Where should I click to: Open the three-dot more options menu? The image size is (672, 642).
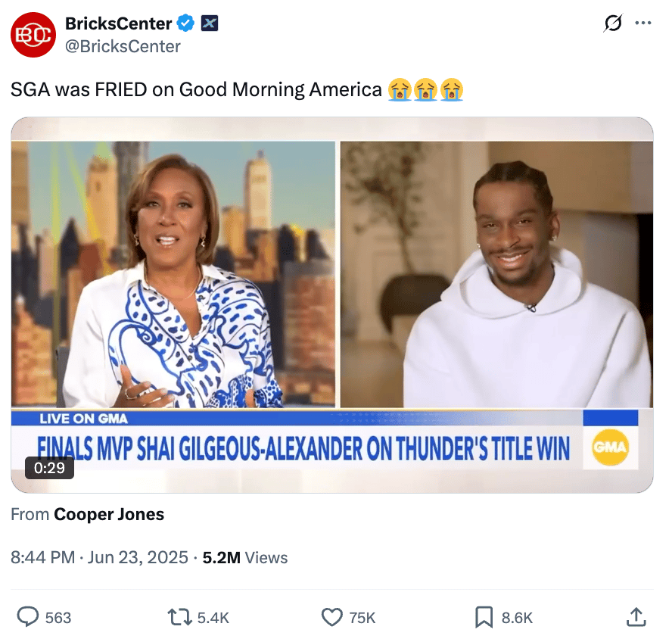tap(643, 23)
